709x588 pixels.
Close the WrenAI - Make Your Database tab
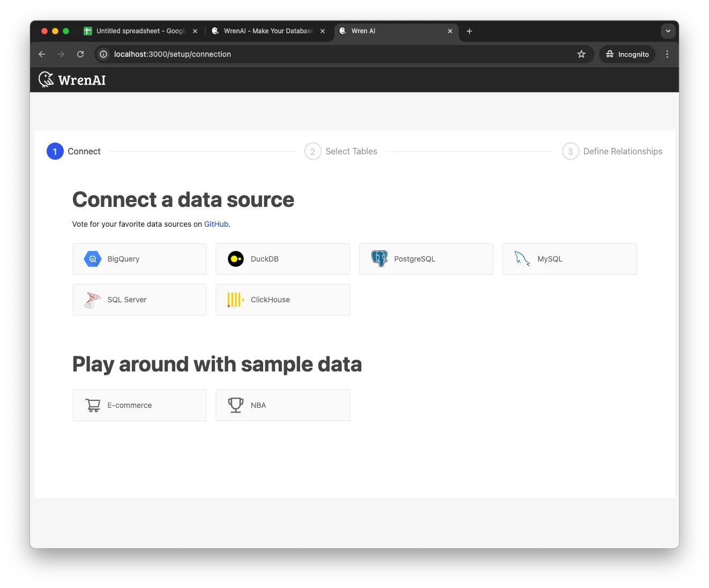coord(323,31)
